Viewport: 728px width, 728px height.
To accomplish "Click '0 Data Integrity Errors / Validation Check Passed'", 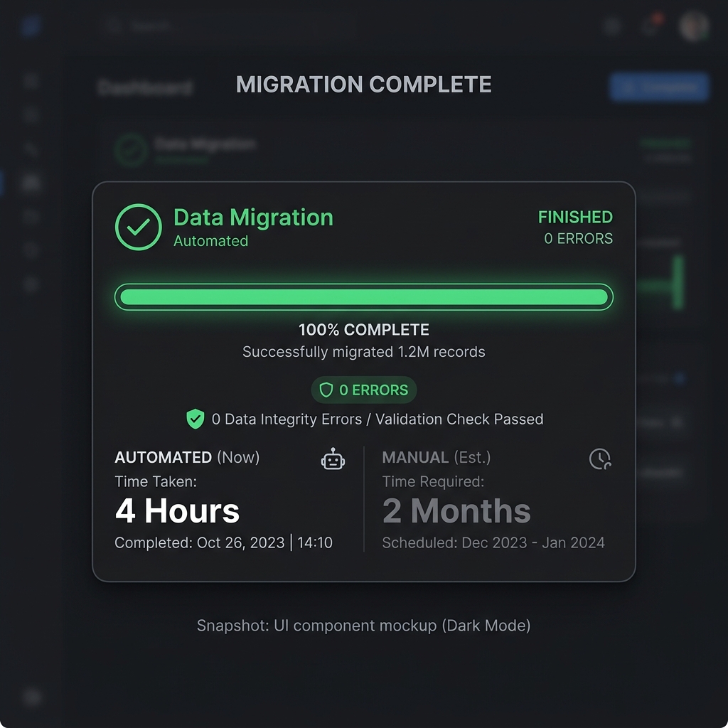I will (x=378, y=419).
